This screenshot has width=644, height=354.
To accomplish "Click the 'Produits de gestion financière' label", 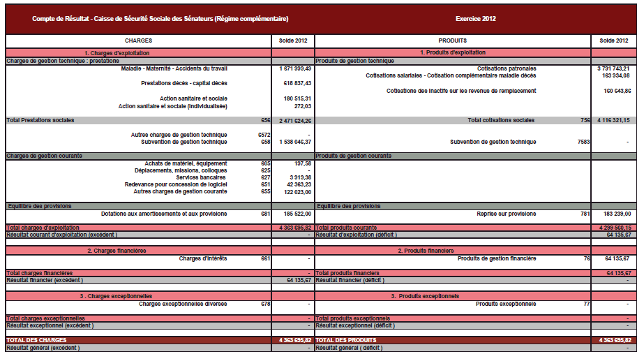I will click(497, 258).
